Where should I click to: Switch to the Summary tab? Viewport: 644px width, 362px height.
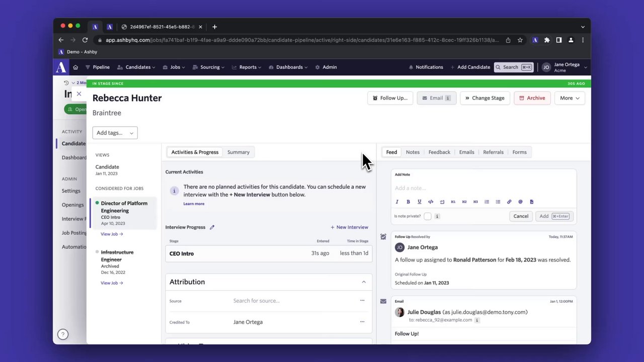point(238,152)
